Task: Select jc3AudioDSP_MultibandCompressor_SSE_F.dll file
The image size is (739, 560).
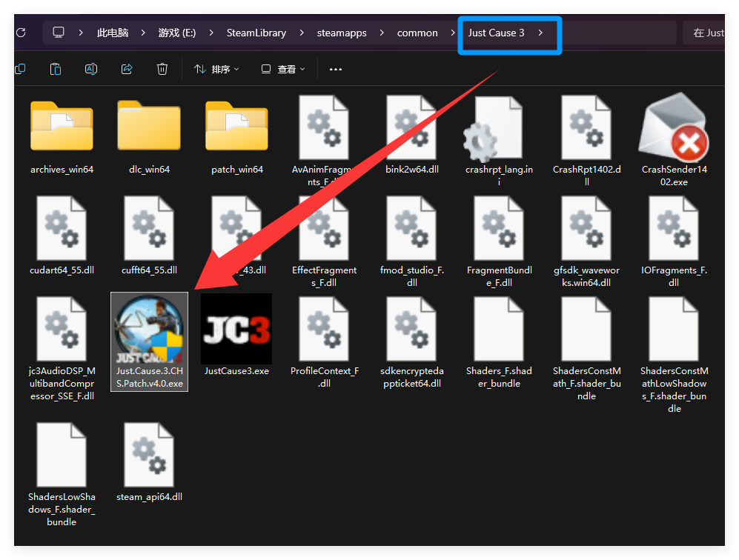Action: pyautogui.click(x=62, y=349)
